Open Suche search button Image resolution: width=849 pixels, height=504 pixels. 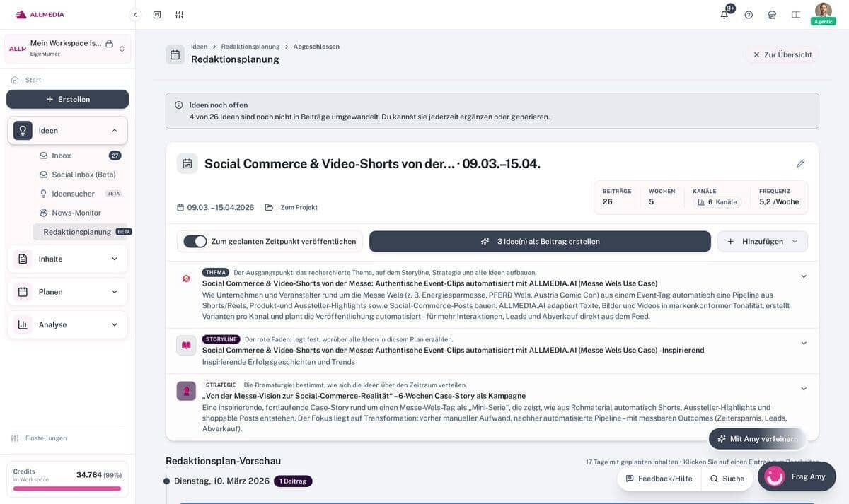point(727,479)
